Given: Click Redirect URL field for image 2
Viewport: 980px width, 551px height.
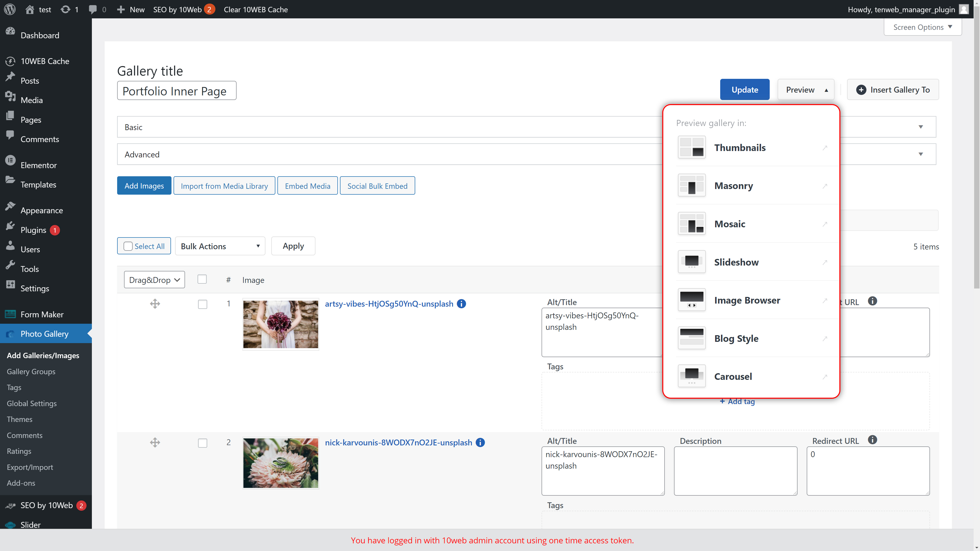Looking at the screenshot, I should (868, 471).
